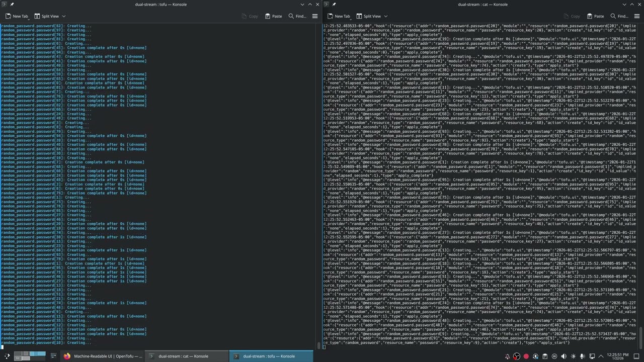Open microphone tray icon
644x362 pixels.
pos(583,356)
